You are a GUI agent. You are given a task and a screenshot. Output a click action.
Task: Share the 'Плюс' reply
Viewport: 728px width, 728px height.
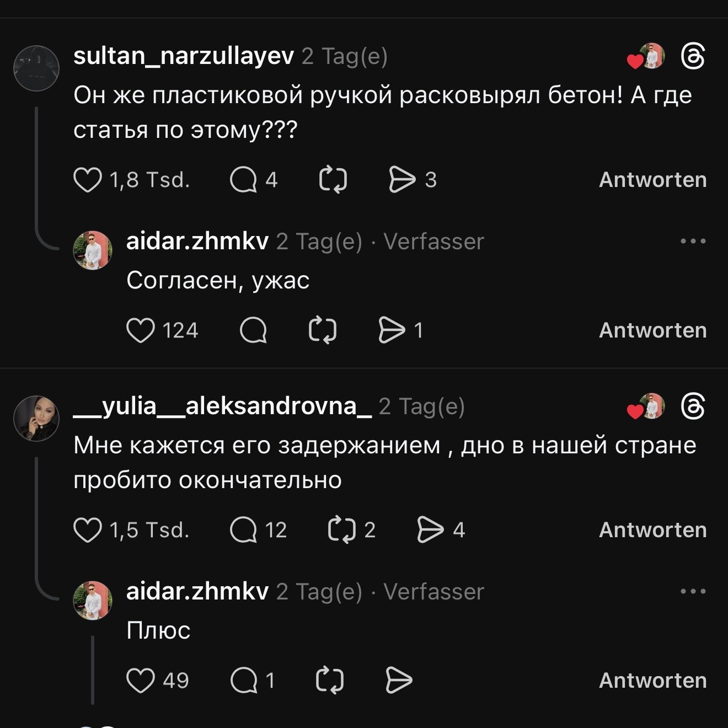tap(399, 681)
